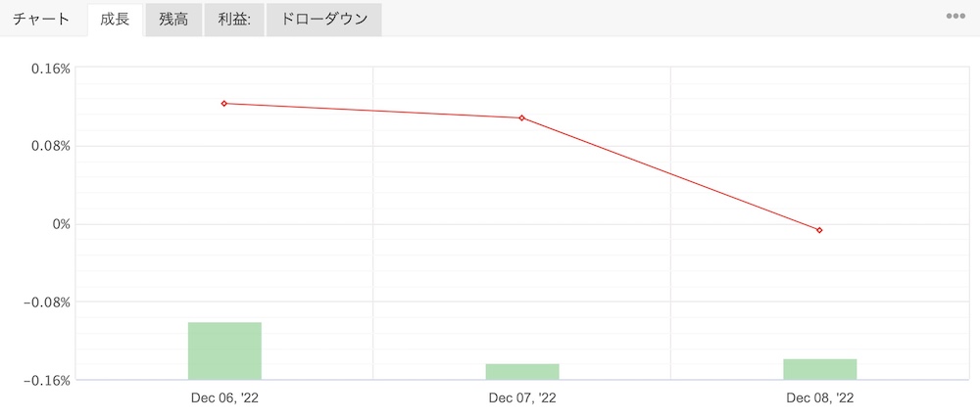Click the チャート panel title
980x420 pixels.
pyautogui.click(x=41, y=19)
